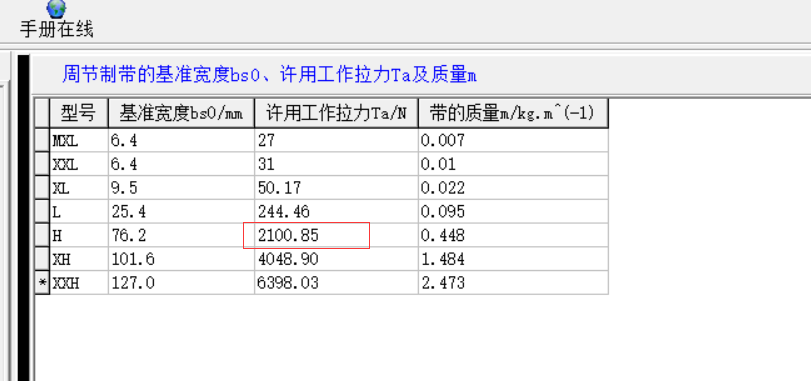Click the 手册在线 toolbar label
The width and height of the screenshot is (811, 381).
[57, 29]
